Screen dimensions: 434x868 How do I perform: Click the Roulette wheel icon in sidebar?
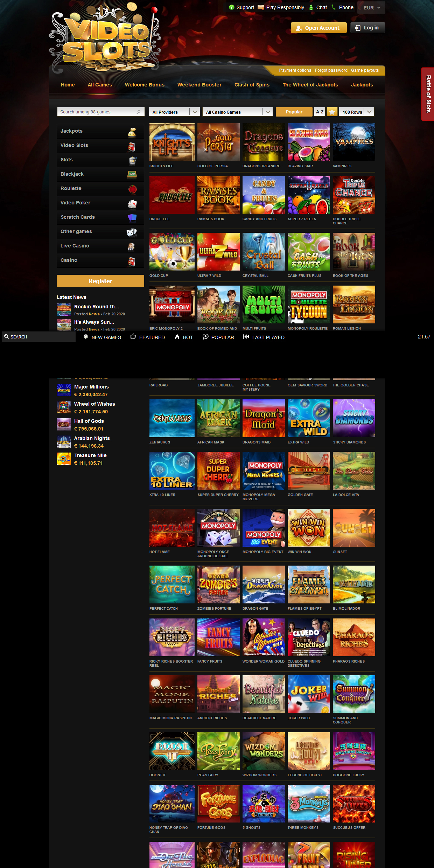pos(132,189)
